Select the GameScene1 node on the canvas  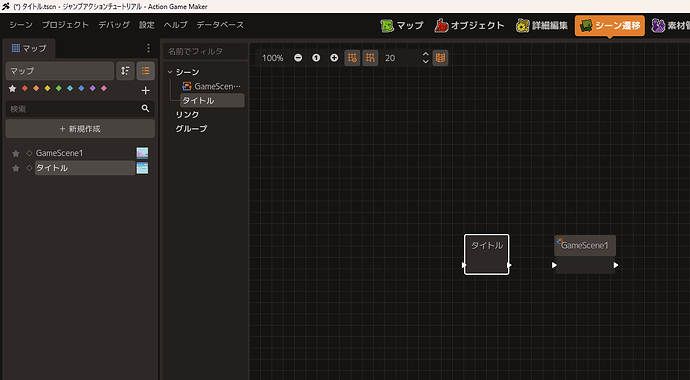[x=585, y=254]
